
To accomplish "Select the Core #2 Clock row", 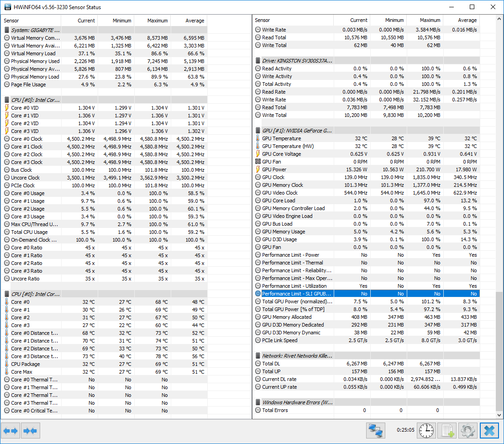I will click(x=105, y=154).
